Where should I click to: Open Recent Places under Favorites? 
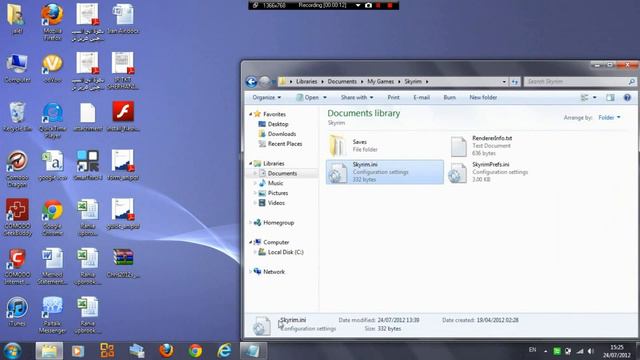tap(285, 144)
